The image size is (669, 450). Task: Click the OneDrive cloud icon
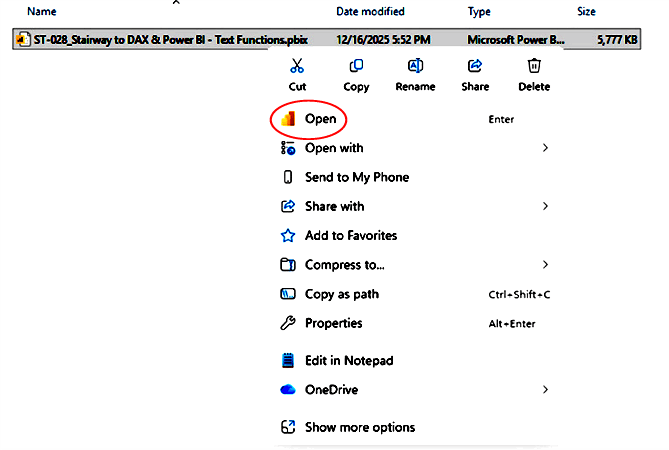[288, 389]
